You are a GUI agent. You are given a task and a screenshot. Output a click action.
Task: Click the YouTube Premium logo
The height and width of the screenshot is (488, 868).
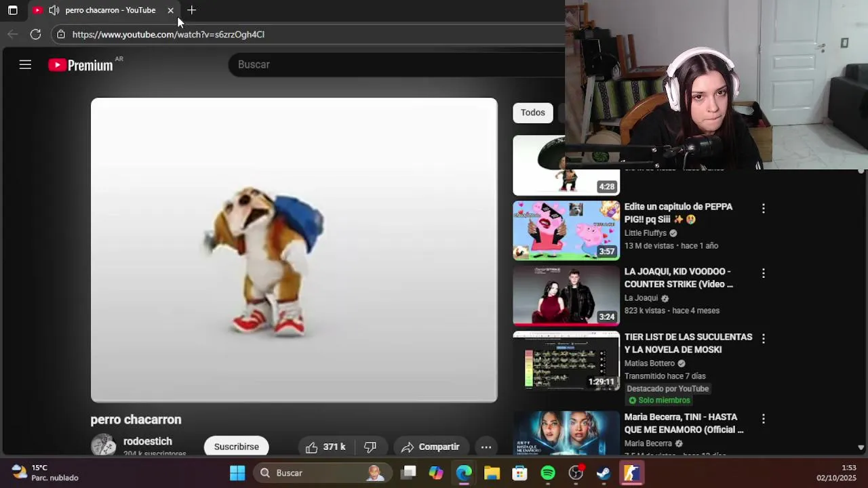(81, 65)
